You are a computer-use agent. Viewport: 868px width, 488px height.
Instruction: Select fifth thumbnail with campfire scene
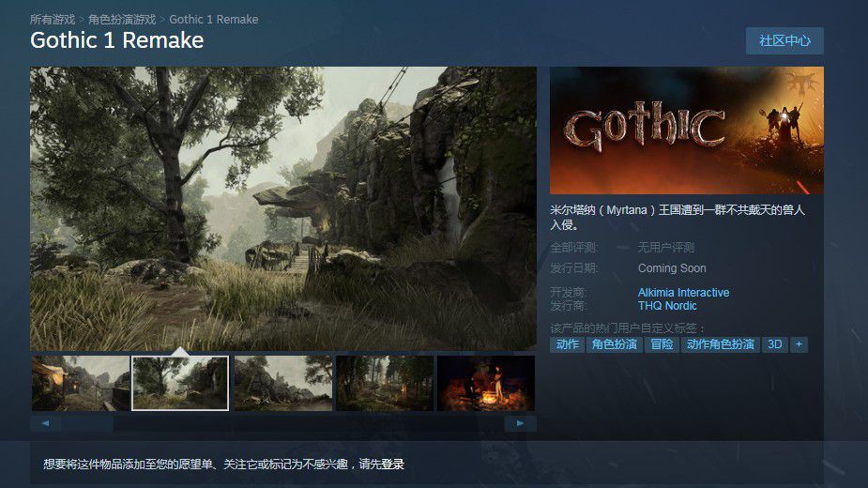[486, 383]
